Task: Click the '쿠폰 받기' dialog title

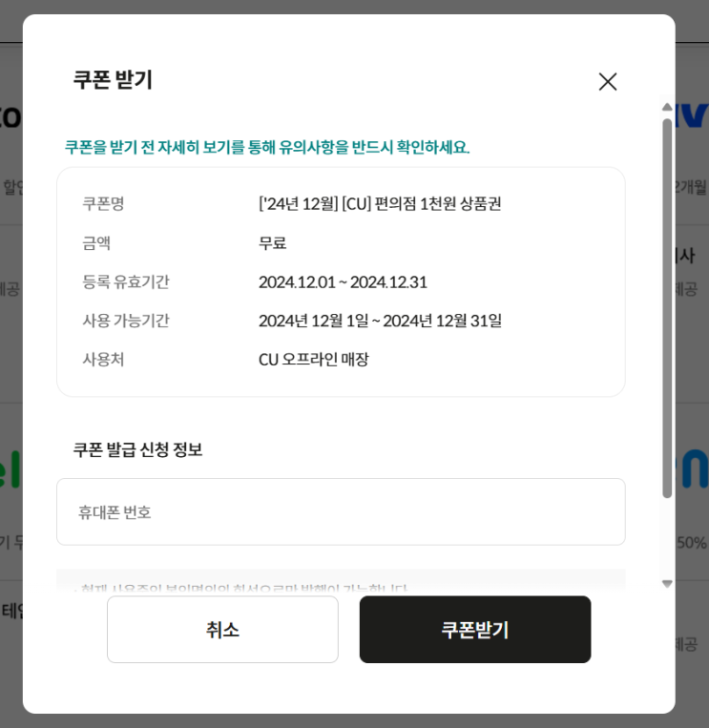Action: point(113,79)
